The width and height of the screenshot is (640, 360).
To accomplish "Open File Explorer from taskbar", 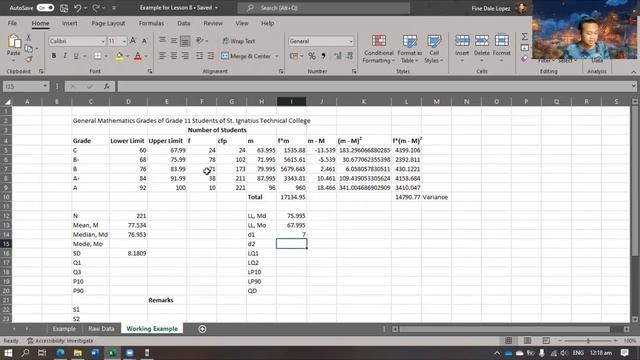I will pos(78,353).
